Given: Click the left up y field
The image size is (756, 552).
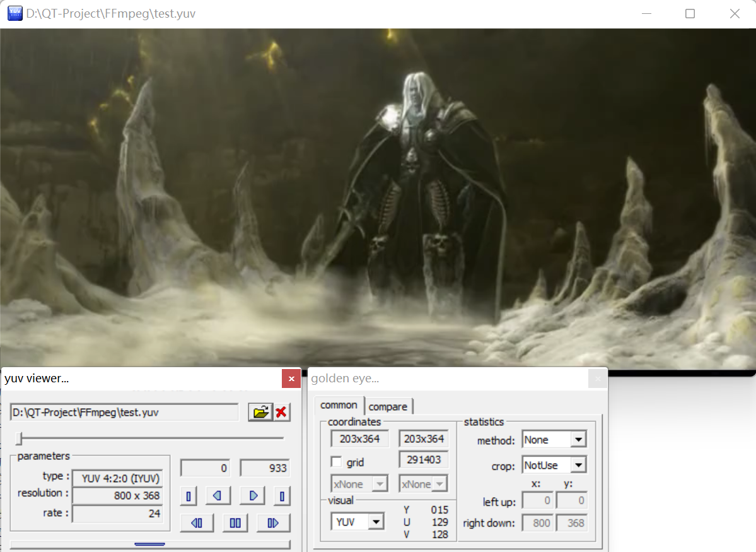Looking at the screenshot, I should [571, 500].
